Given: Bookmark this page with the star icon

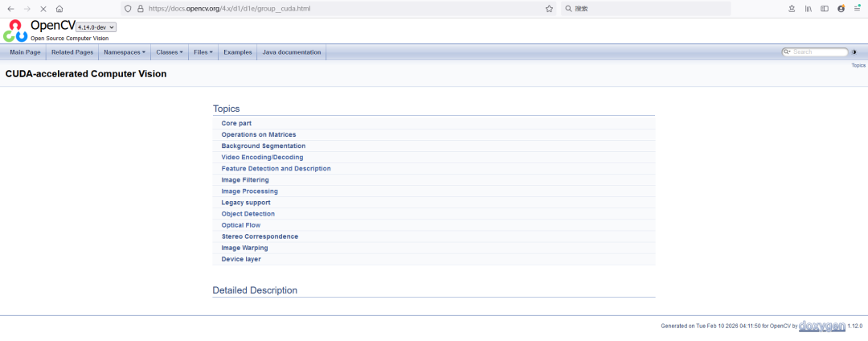Looking at the screenshot, I should tap(549, 9).
